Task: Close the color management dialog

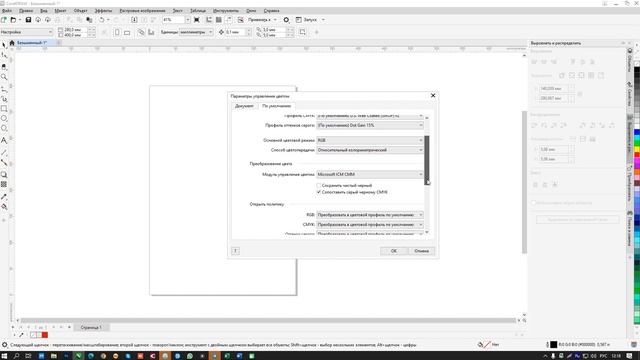Action: [433, 96]
